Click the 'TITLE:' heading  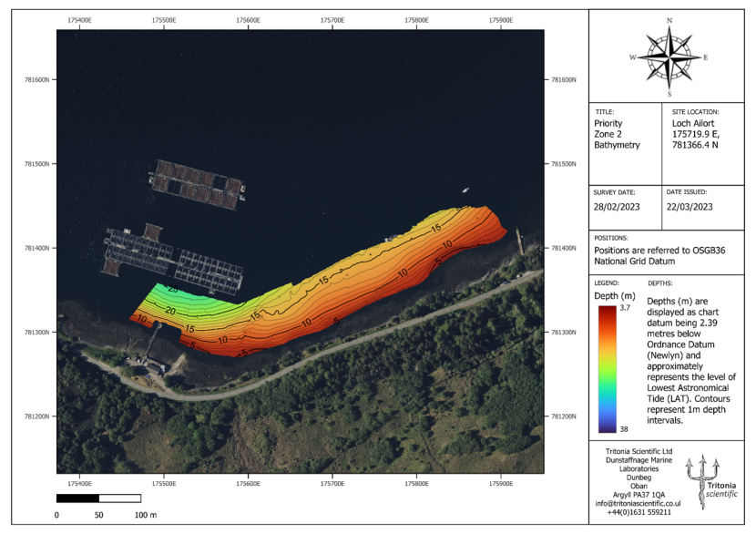pos(605,112)
